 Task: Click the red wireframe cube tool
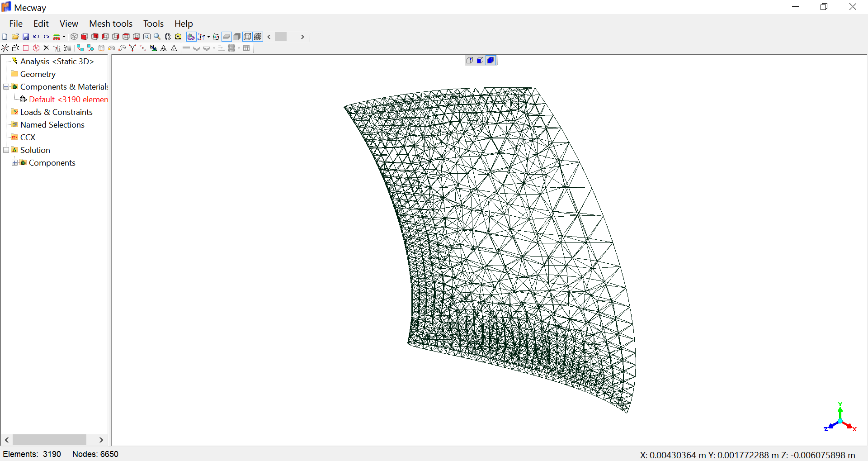(x=36, y=48)
